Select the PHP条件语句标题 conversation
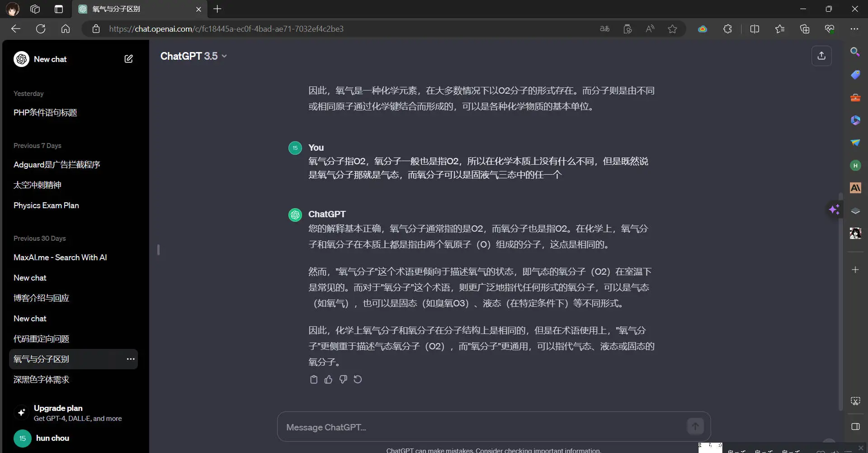The height and width of the screenshot is (453, 868). (45, 113)
